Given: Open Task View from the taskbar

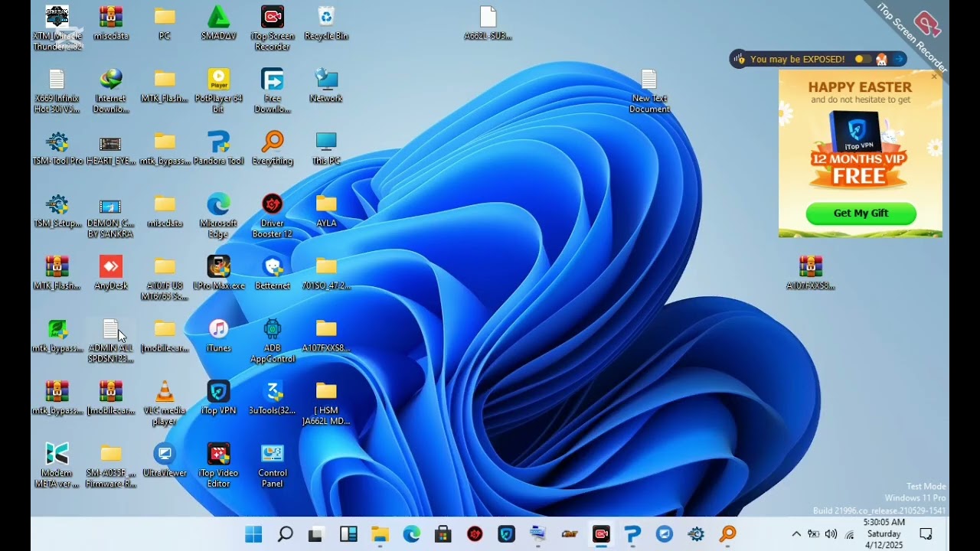Looking at the screenshot, I should [315, 534].
